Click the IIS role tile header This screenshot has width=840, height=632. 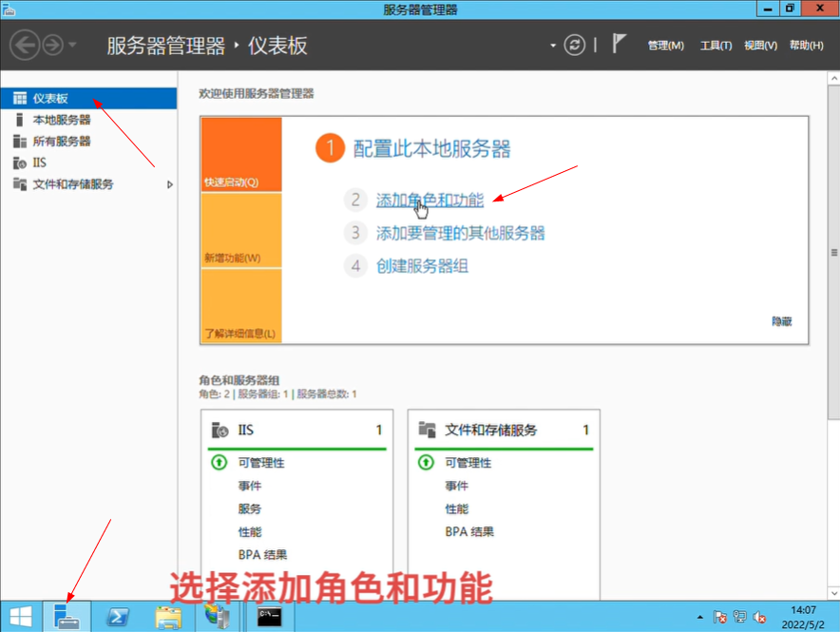coord(296,431)
